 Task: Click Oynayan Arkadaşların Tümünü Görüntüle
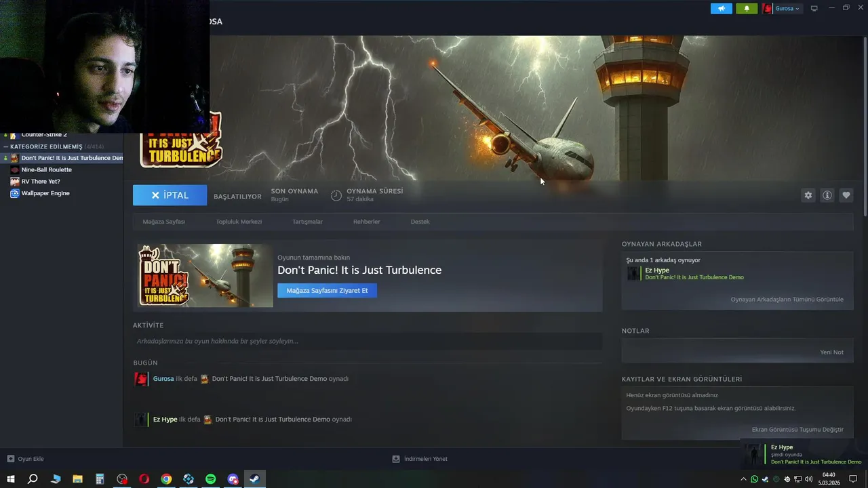tap(787, 299)
